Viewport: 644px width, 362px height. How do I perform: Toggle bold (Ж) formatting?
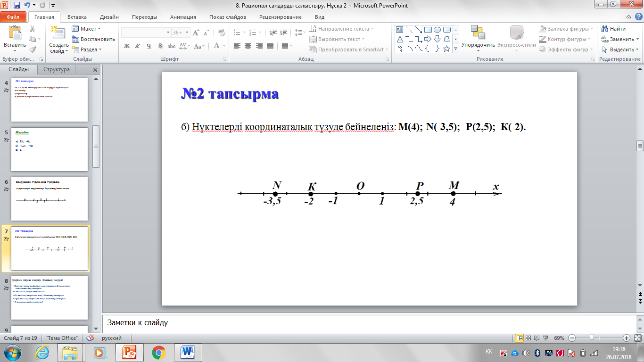[x=126, y=46]
